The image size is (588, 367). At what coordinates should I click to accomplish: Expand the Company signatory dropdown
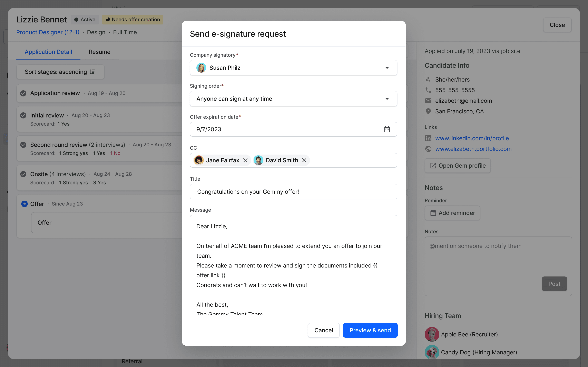[387, 68]
